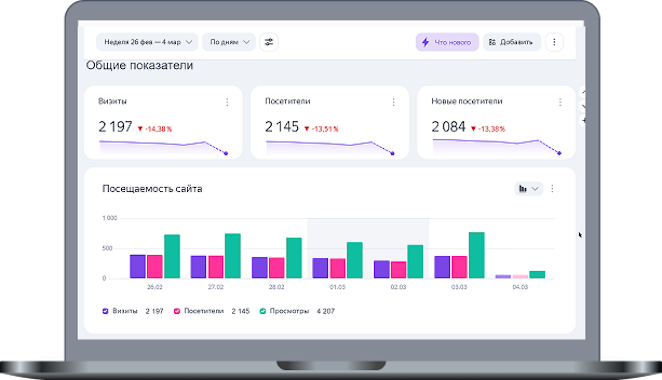
Task: Click the green 'Просмотры' bar for 26.02
Action: coord(172,256)
